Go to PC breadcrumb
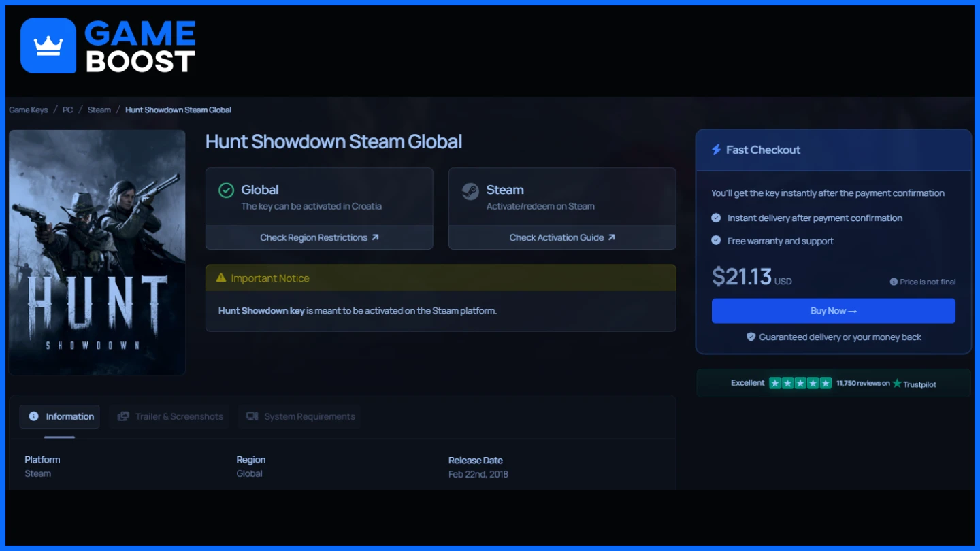The width and height of the screenshot is (980, 551). point(68,110)
